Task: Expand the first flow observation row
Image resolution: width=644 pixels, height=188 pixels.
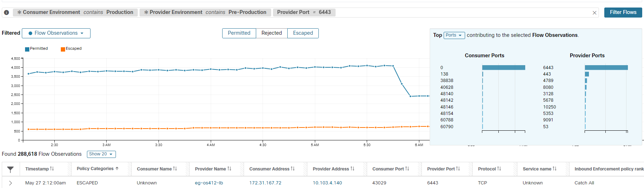Action: click(x=10, y=183)
